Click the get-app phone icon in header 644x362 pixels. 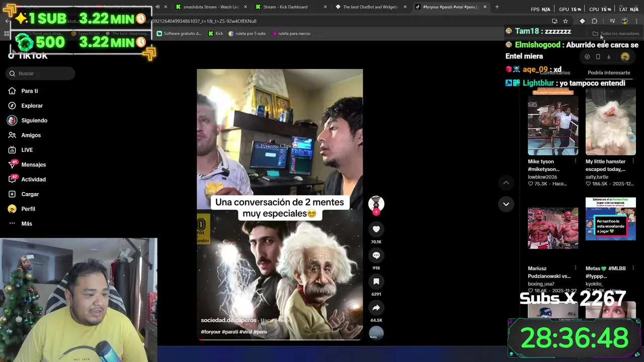click(598, 57)
